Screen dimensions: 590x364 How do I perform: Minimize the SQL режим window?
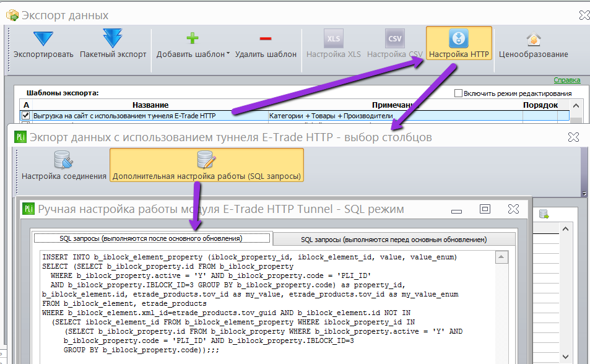coord(456,211)
